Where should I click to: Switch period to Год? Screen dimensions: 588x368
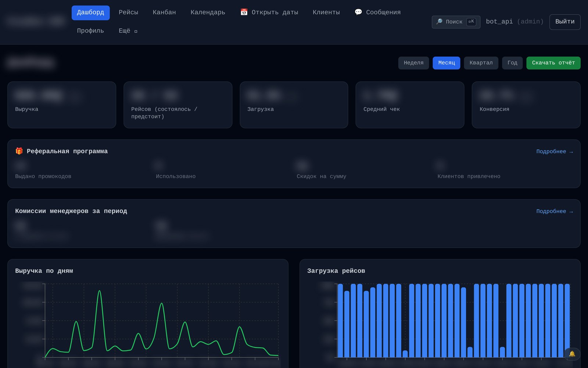[x=512, y=63]
